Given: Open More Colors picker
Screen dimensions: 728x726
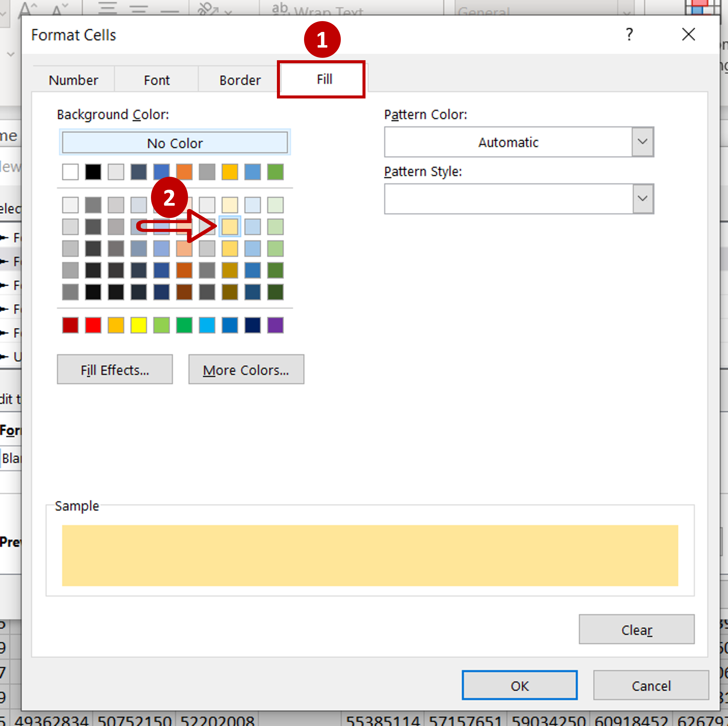Looking at the screenshot, I should click(x=246, y=369).
